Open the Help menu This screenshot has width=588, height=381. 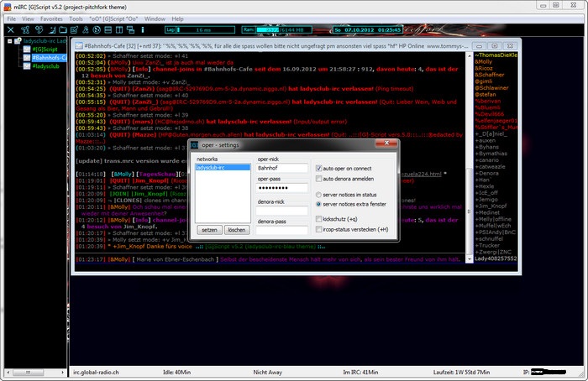[177, 18]
